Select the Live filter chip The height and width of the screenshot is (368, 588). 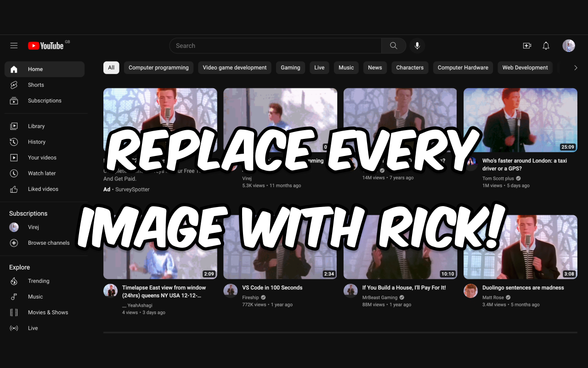point(319,68)
